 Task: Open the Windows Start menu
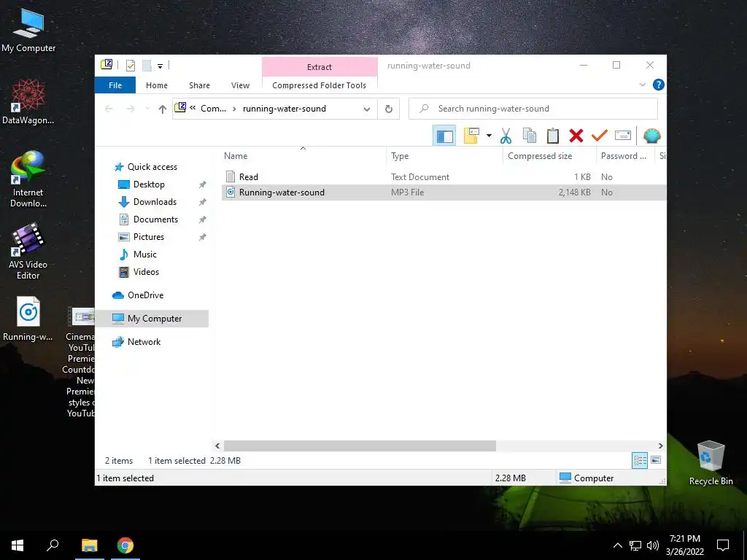coord(18,545)
